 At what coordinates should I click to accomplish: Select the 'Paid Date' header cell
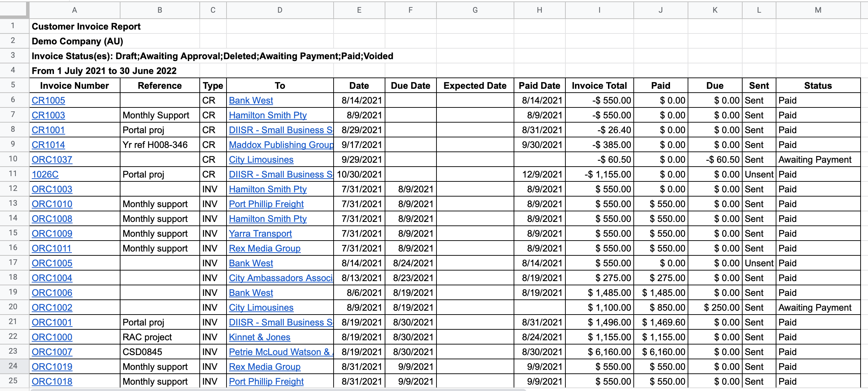pos(539,86)
